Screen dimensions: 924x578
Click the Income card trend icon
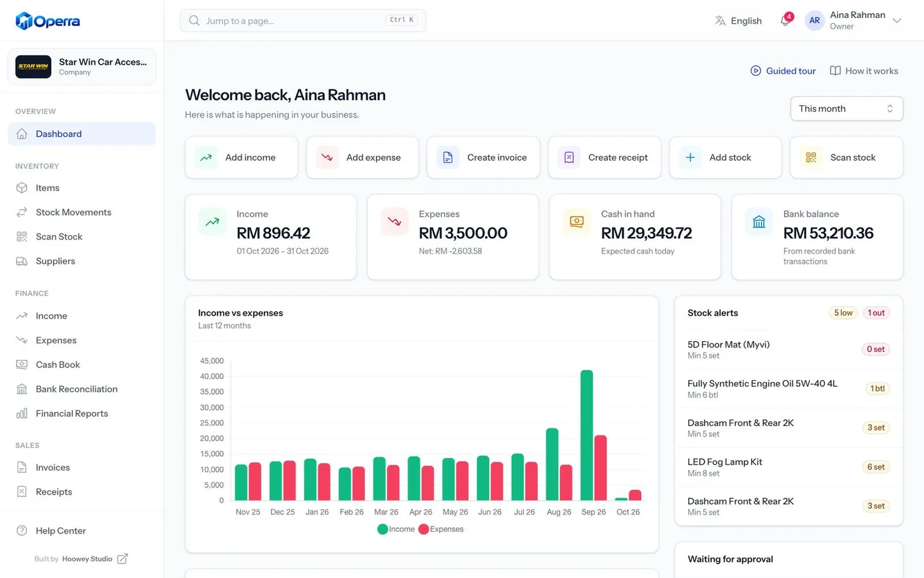point(212,222)
